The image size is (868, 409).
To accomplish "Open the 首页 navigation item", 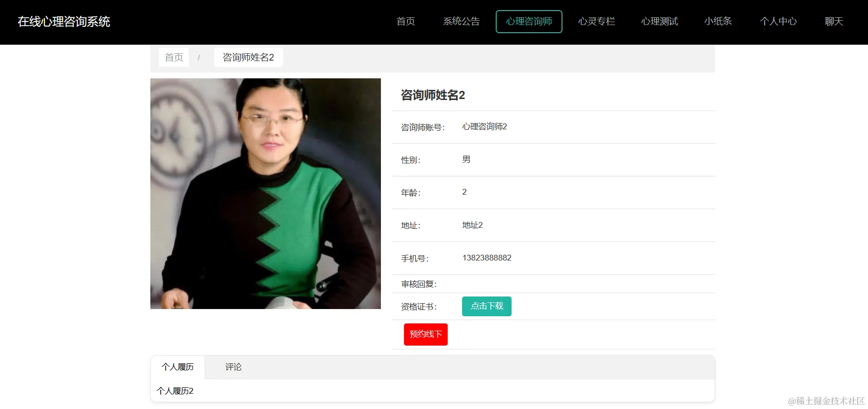I will (405, 22).
